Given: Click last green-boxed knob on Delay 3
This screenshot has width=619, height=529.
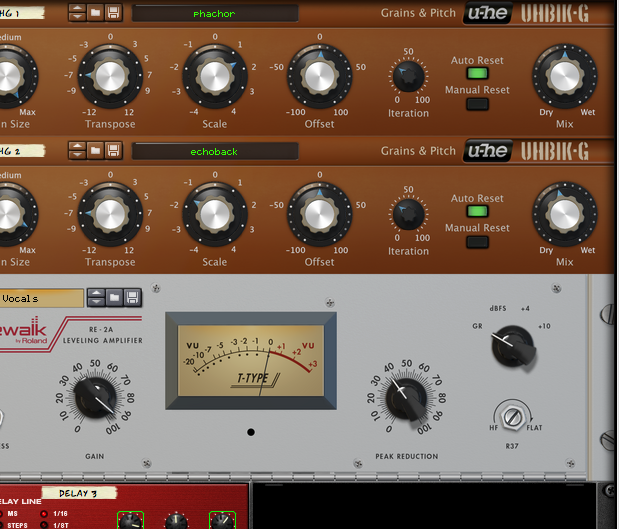Looking at the screenshot, I should 222,521.
